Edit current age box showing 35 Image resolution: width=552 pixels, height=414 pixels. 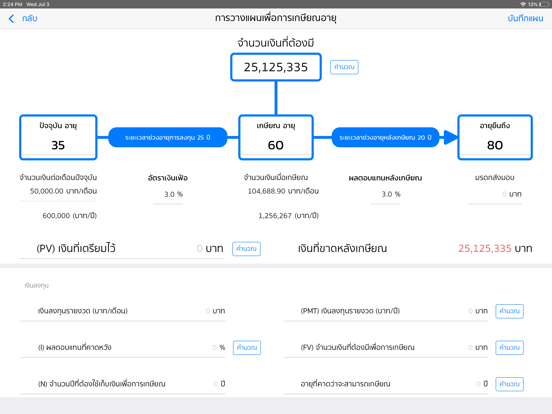58,137
